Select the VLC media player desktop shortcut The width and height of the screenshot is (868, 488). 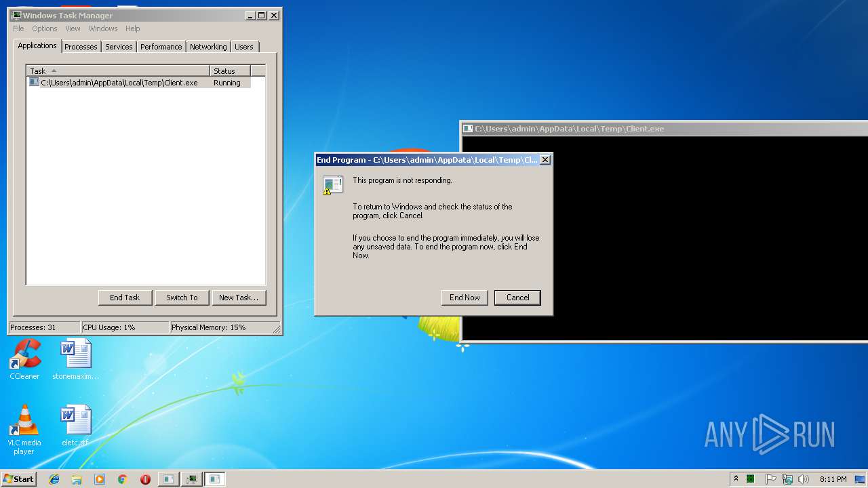click(x=24, y=430)
